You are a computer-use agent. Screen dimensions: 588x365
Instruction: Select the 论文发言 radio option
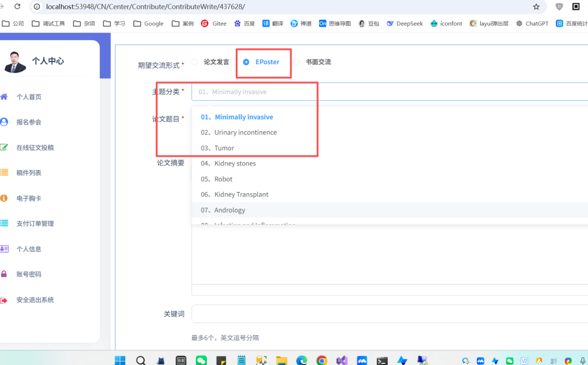pos(195,62)
